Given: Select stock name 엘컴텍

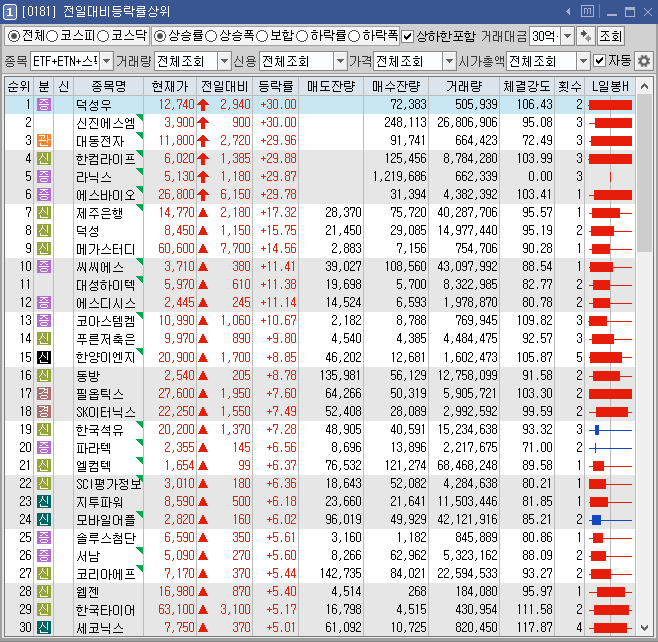Looking at the screenshot, I should (93, 465).
